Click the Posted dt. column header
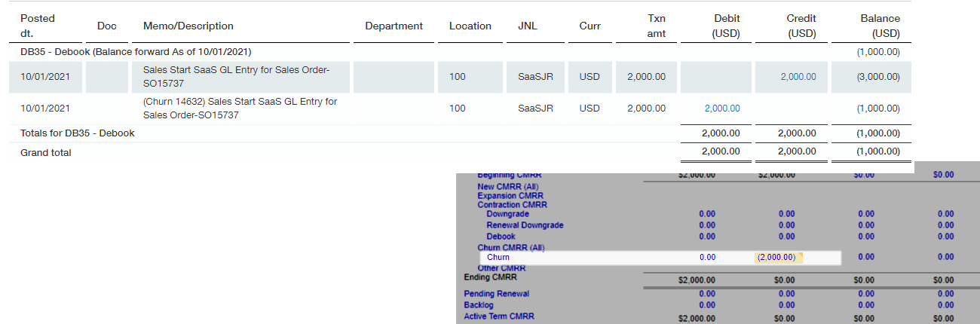The image size is (980, 324). (38, 26)
